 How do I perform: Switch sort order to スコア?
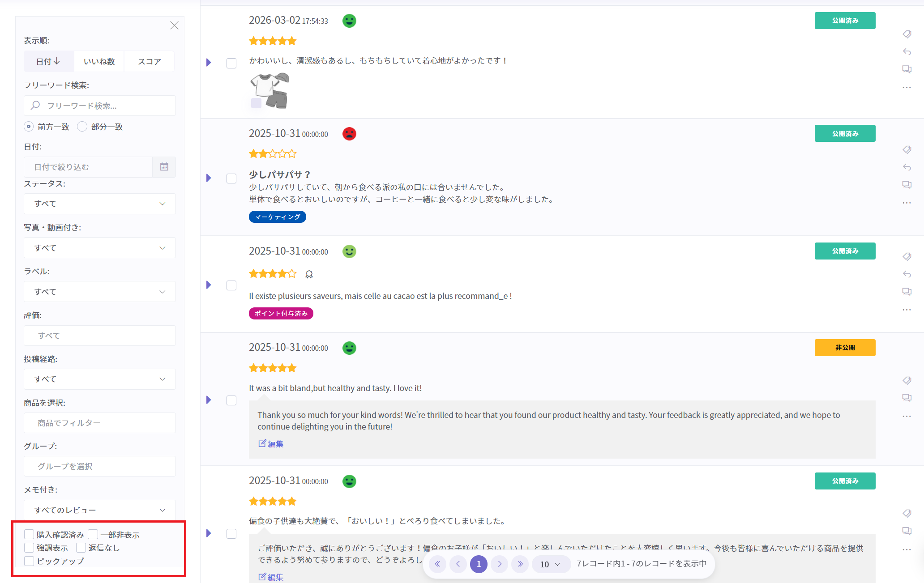[149, 61]
